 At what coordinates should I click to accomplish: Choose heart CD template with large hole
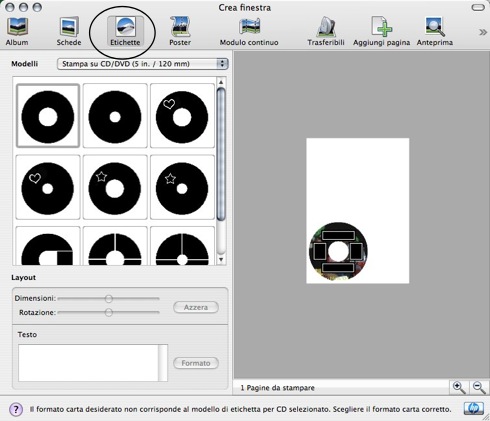(x=182, y=115)
